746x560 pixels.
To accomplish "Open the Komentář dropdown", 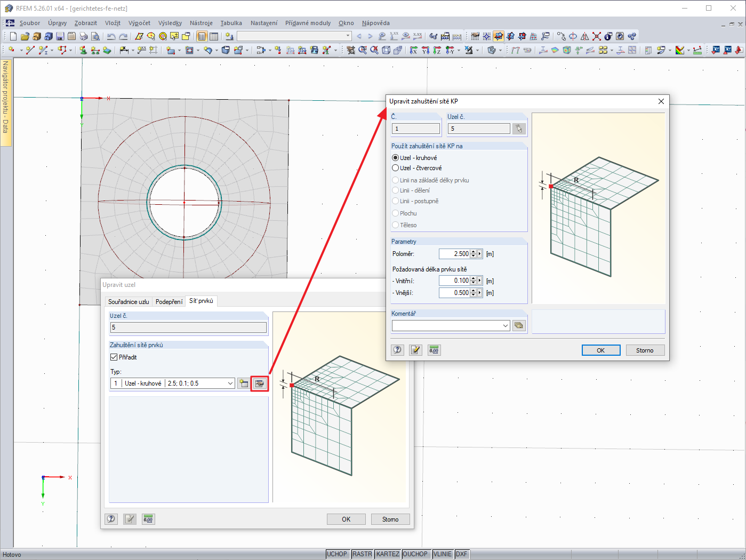I will 506,325.
